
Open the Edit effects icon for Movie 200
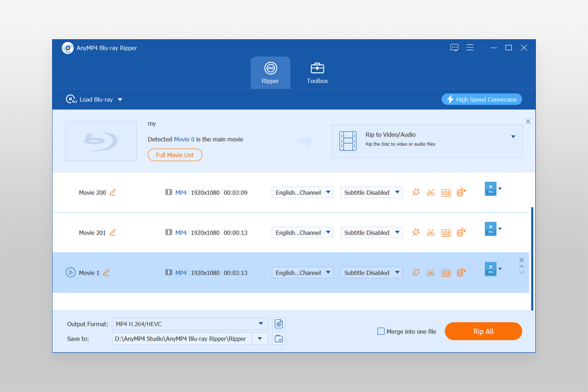416,192
